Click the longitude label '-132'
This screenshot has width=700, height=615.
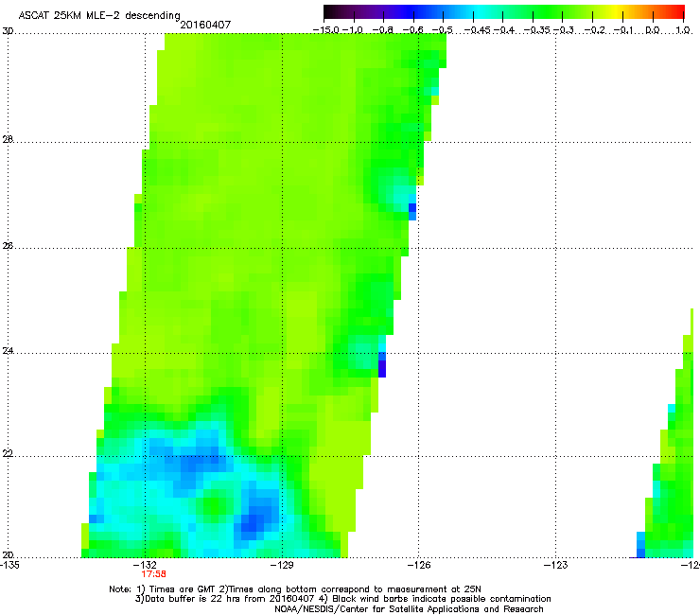tap(145, 565)
